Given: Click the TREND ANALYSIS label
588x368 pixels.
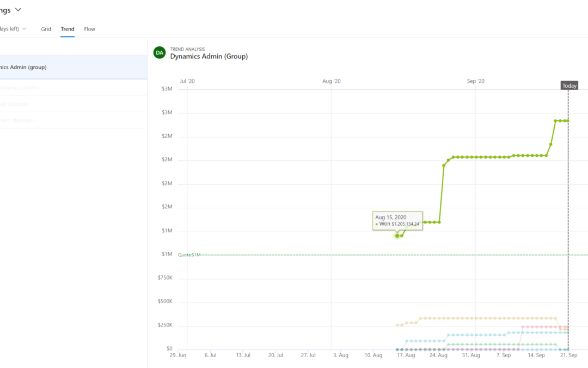Looking at the screenshot, I should coord(187,49).
